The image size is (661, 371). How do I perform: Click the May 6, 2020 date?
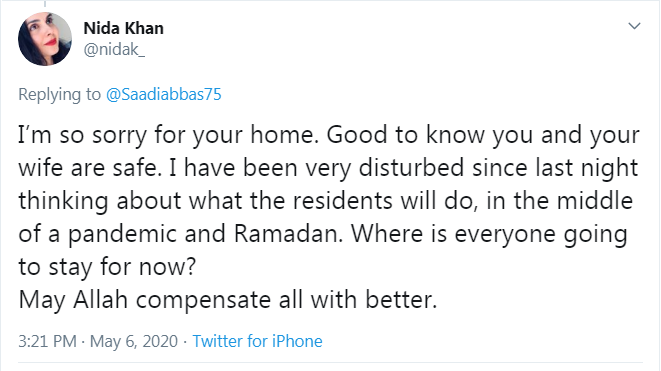coord(134,341)
